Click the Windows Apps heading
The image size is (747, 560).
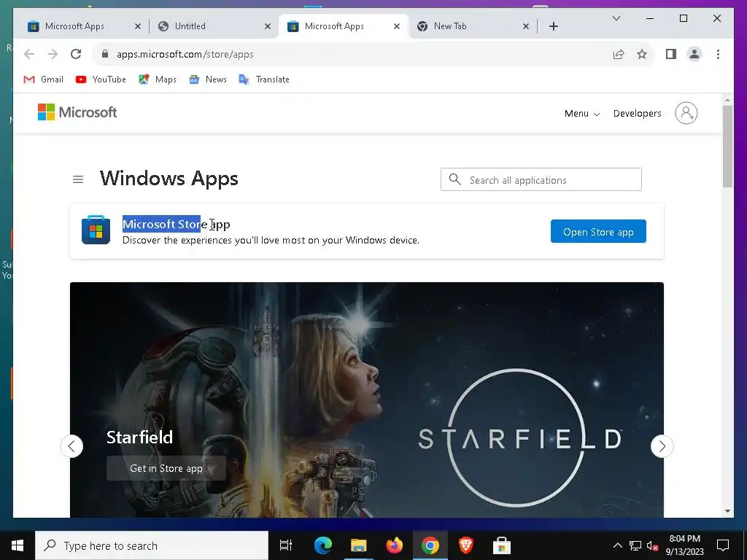169,179
